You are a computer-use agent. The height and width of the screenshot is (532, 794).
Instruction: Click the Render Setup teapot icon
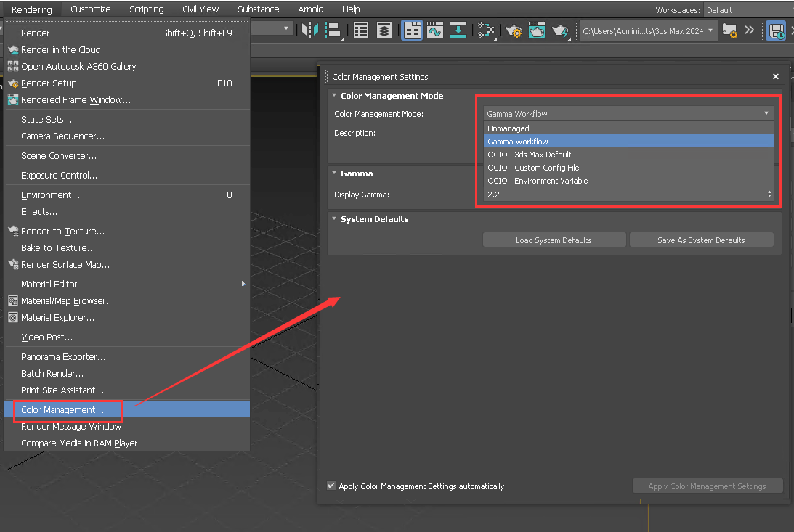coord(514,30)
